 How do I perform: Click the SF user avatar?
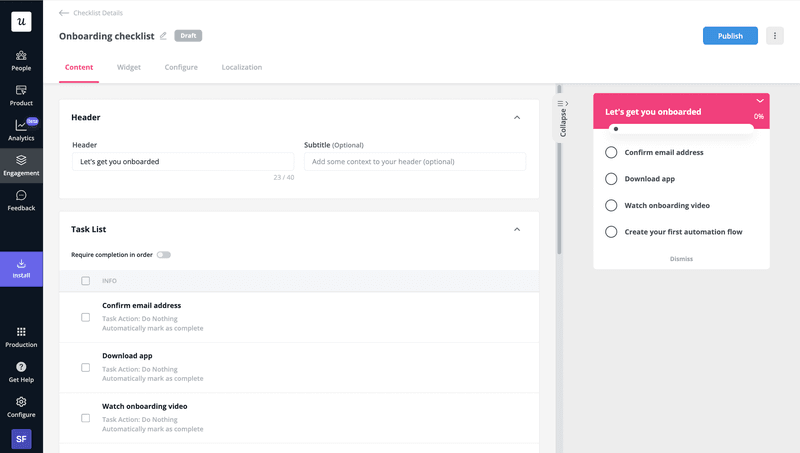point(21,439)
